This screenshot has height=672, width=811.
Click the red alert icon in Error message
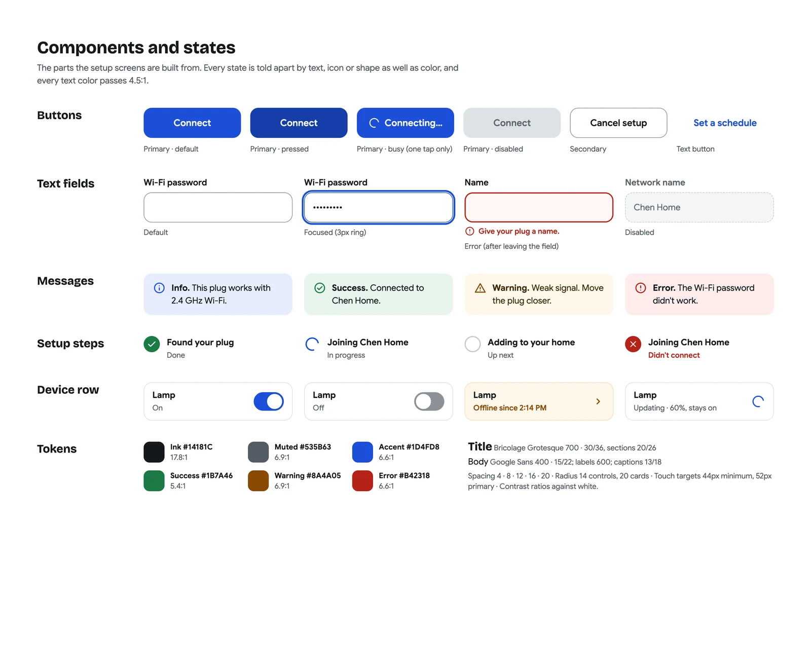click(641, 288)
